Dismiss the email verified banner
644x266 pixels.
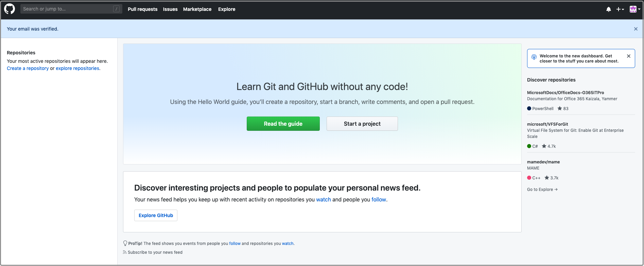click(x=636, y=29)
